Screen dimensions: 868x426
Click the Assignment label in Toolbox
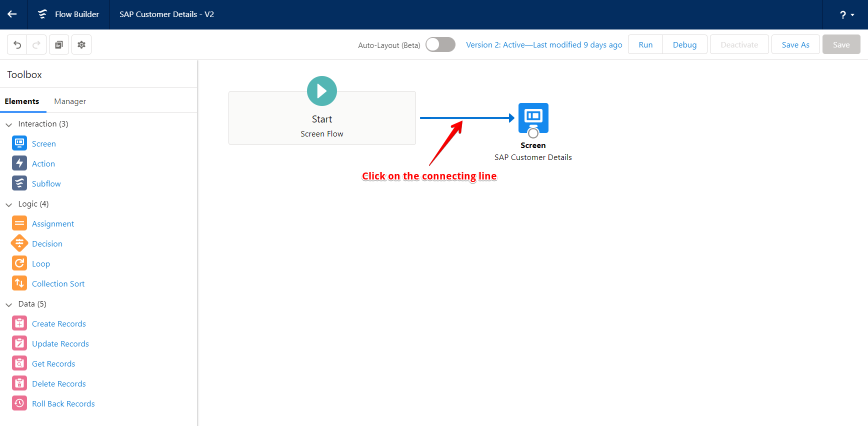[x=53, y=224]
